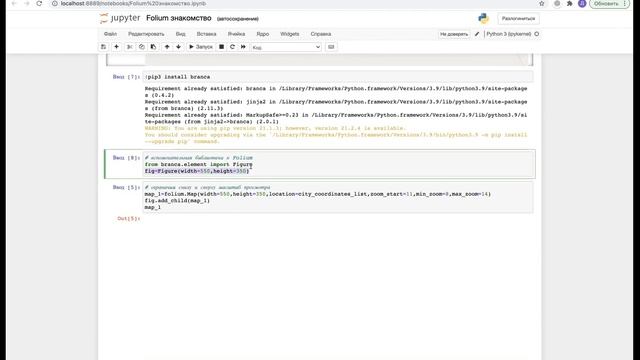The image size is (640, 360).
Task: Open the Ядро menu
Action: [262, 34]
